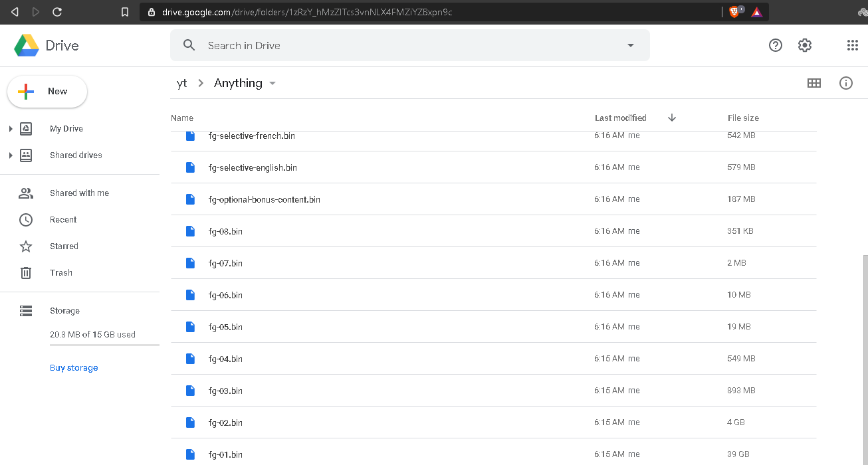Click the storage usage bar

pos(104,345)
